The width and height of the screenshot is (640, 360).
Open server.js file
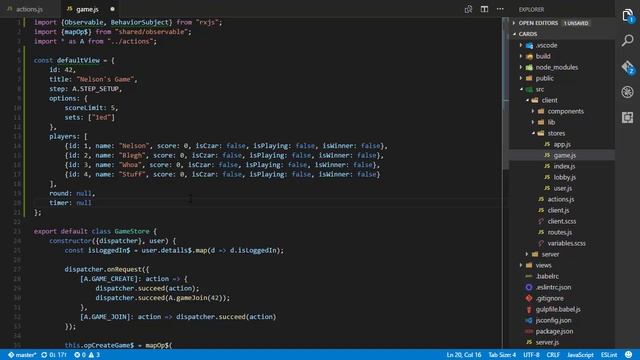click(547, 342)
